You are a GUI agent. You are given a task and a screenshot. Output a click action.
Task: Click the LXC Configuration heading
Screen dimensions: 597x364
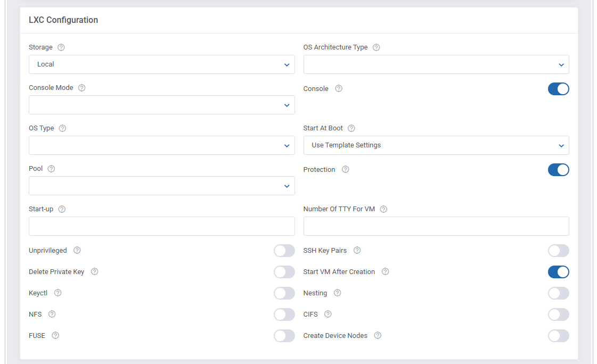coord(63,20)
